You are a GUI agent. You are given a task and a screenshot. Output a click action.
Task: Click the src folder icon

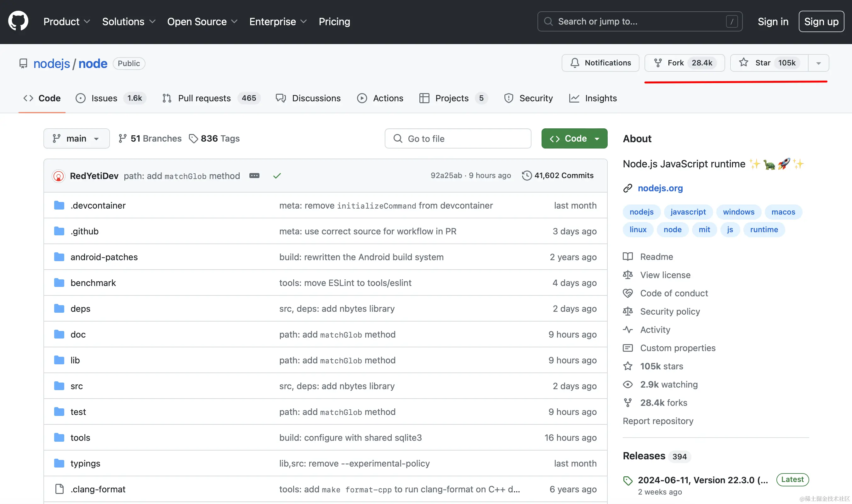coord(59,386)
